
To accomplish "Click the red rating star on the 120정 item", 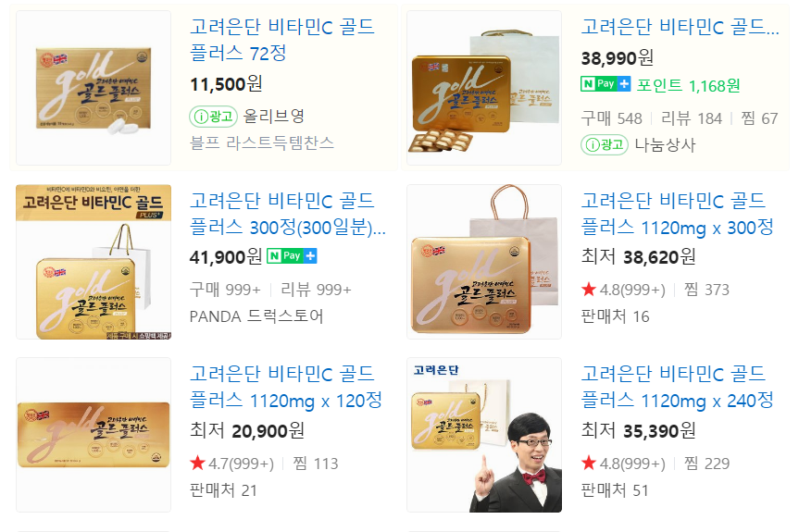I will point(197,464).
